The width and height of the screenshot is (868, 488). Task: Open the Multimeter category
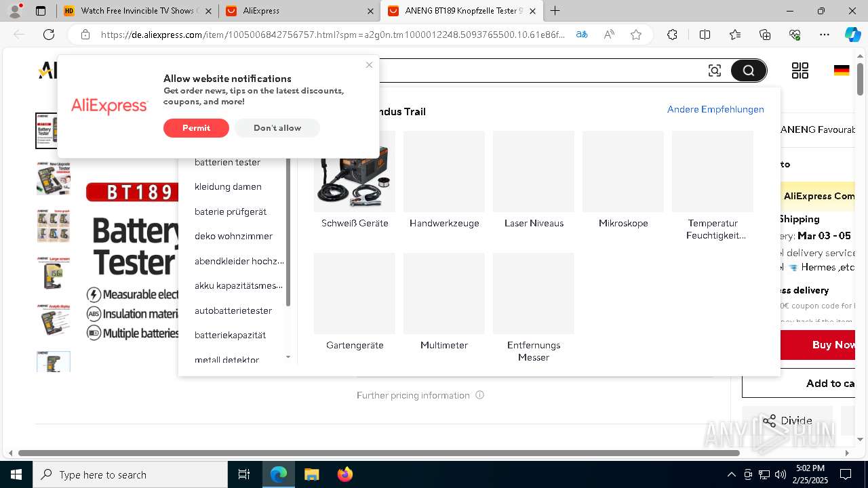[444, 302]
